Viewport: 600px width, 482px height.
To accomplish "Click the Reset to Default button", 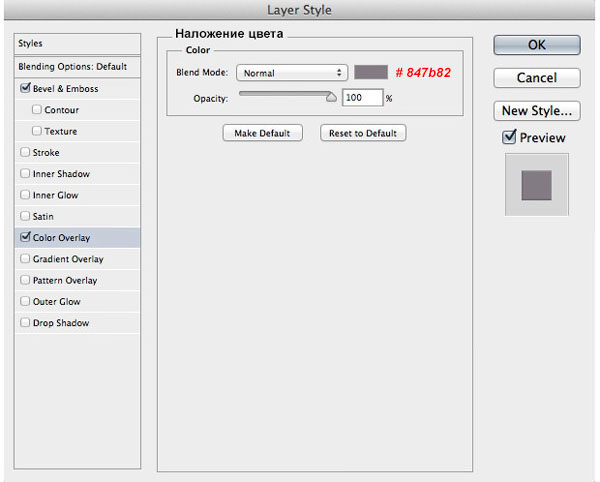I will (363, 133).
